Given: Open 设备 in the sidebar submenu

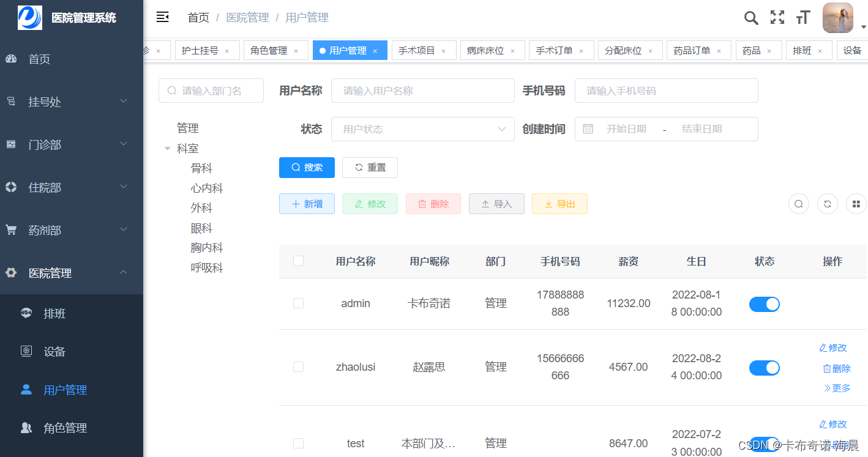Looking at the screenshot, I should [x=72, y=351].
